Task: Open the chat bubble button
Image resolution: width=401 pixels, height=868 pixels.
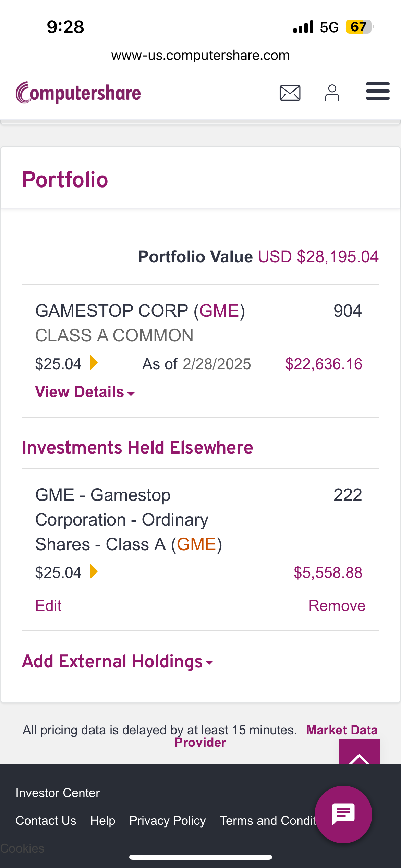Action: click(343, 814)
